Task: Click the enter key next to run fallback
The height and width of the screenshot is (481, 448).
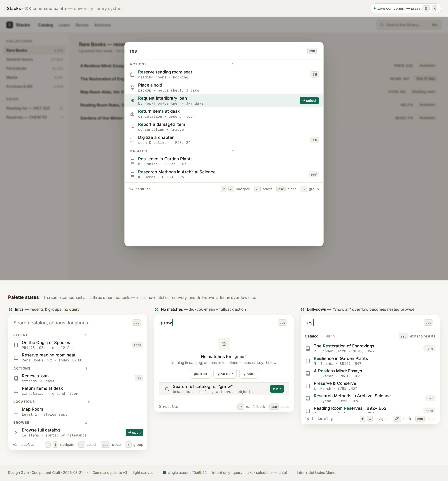Action: coord(240,407)
